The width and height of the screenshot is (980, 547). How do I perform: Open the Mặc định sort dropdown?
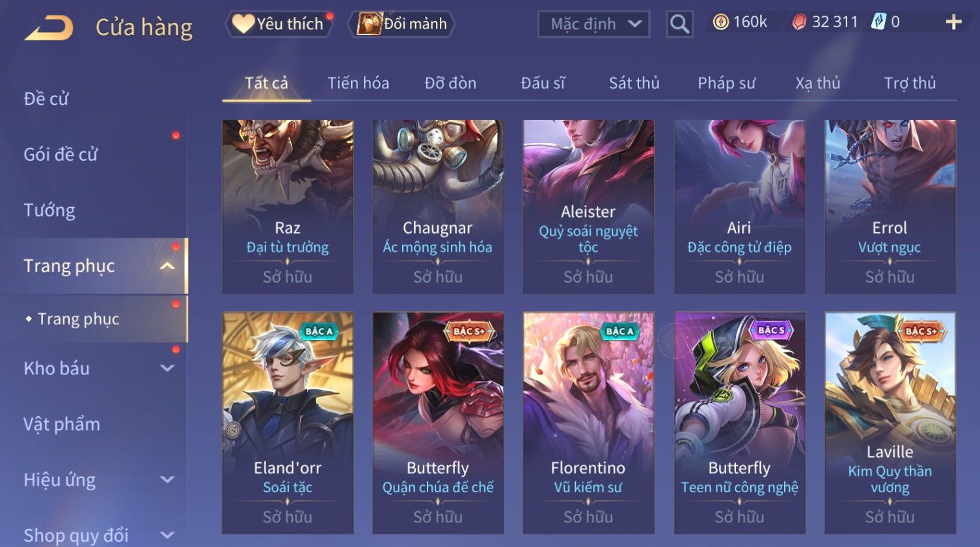(x=593, y=24)
